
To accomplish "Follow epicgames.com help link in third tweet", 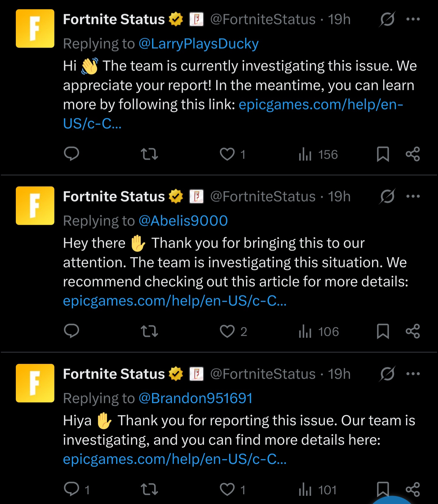I will coord(175,459).
